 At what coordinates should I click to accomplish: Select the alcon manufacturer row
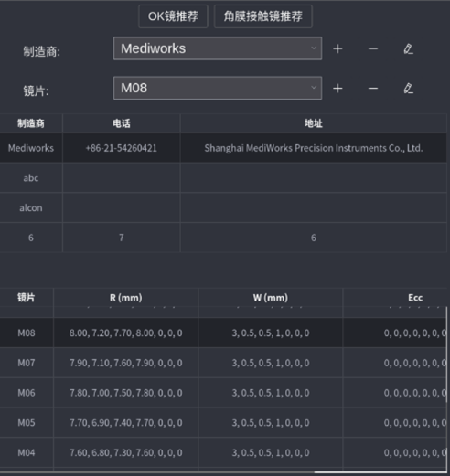coord(223,207)
